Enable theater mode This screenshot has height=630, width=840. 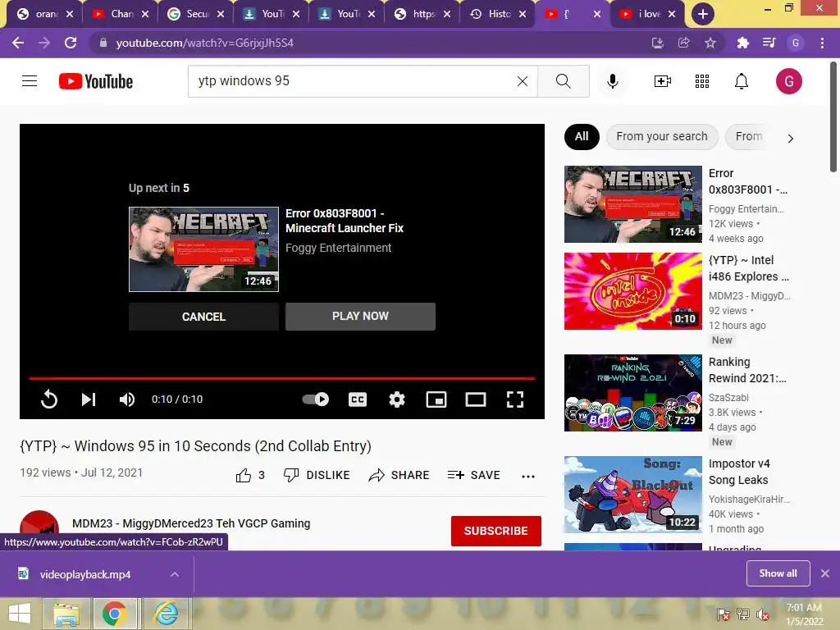(x=476, y=399)
